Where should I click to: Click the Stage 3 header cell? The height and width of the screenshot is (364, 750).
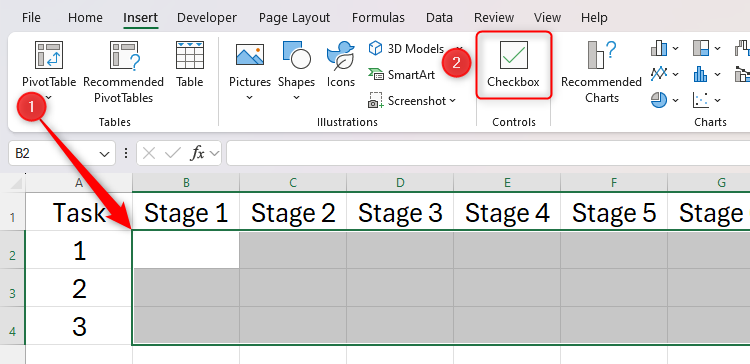(400, 211)
